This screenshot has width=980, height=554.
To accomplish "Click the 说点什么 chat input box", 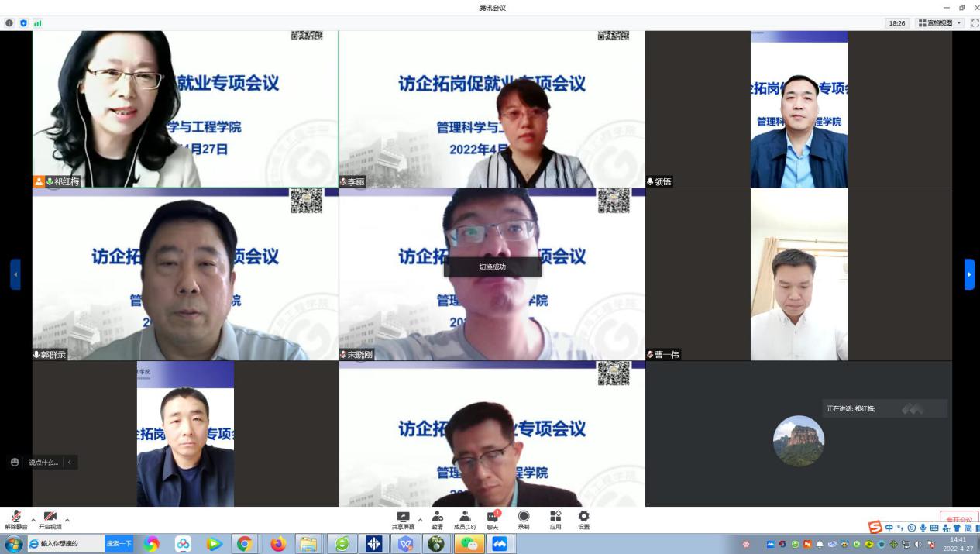I will 43,463.
